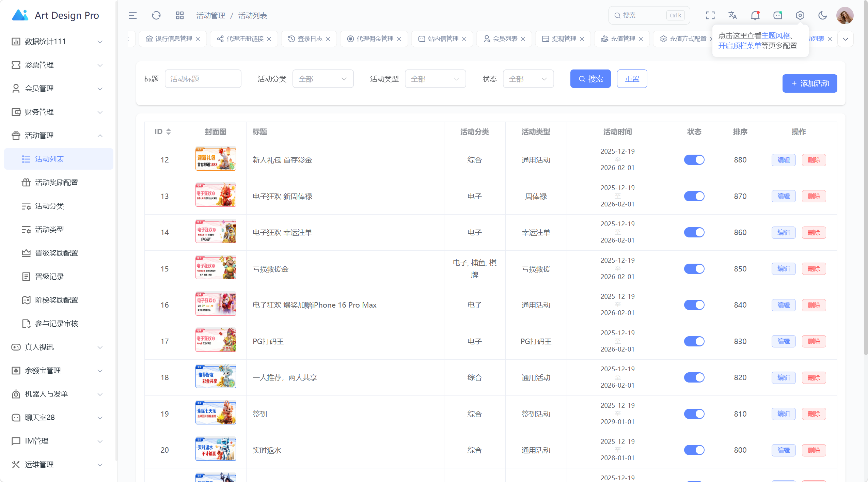
Task: Toggle status switch for 新人礼包 首存彩金
Action: [694, 160]
